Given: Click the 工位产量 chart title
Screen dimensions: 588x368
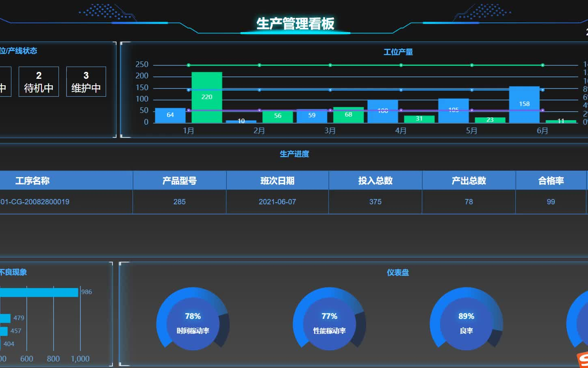Looking at the screenshot, I should (398, 52).
